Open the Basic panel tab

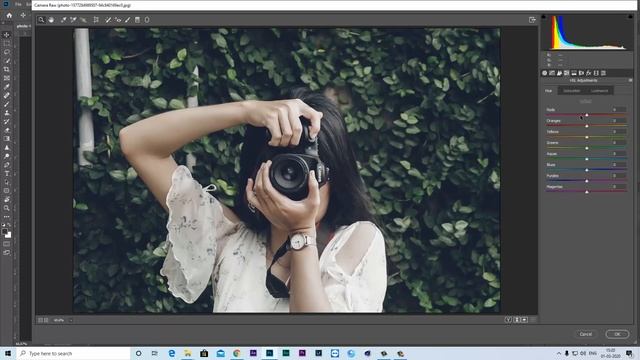(544, 73)
